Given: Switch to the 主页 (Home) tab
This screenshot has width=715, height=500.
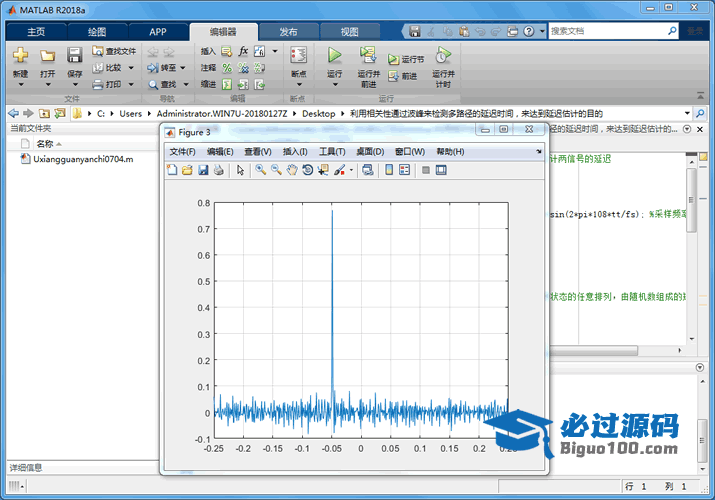Looking at the screenshot, I should [x=36, y=31].
